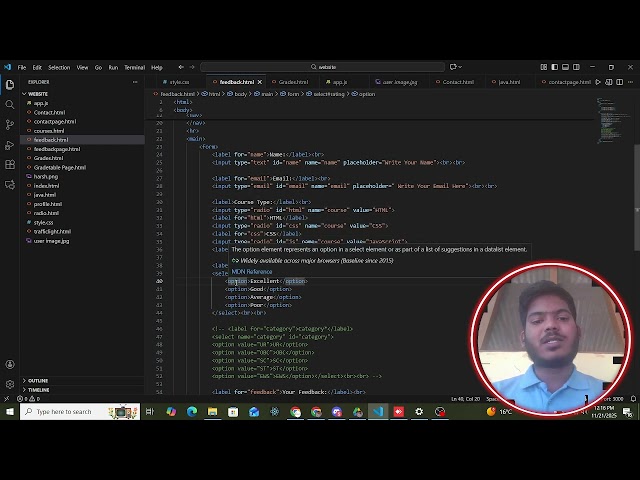Viewport: 640px width, 480px height.
Task: Click the Ln 40, Col 20 status entry
Action: (x=465, y=399)
